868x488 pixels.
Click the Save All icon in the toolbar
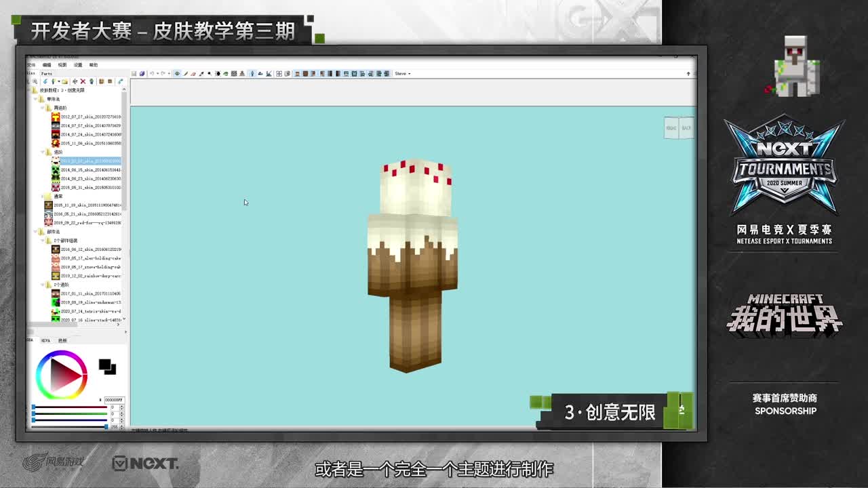coord(142,73)
